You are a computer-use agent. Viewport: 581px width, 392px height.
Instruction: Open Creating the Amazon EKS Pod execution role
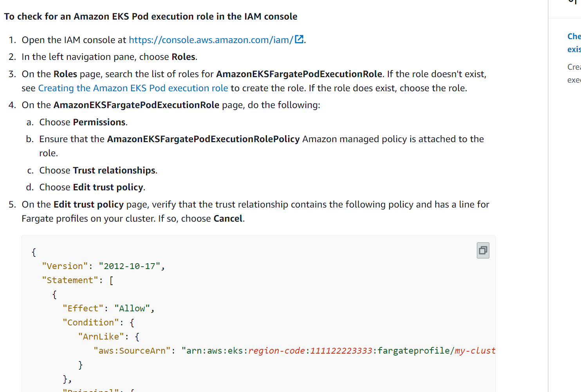133,88
